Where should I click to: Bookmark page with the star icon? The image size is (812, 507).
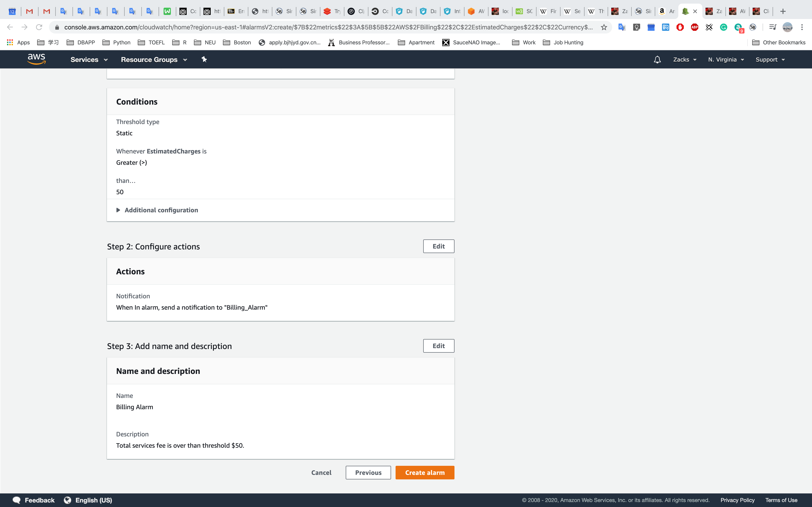coord(604,27)
